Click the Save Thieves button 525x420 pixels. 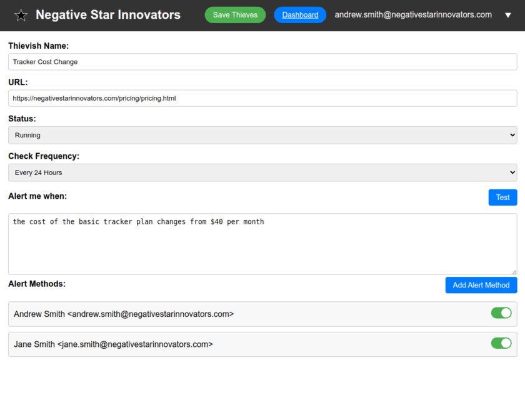point(235,15)
